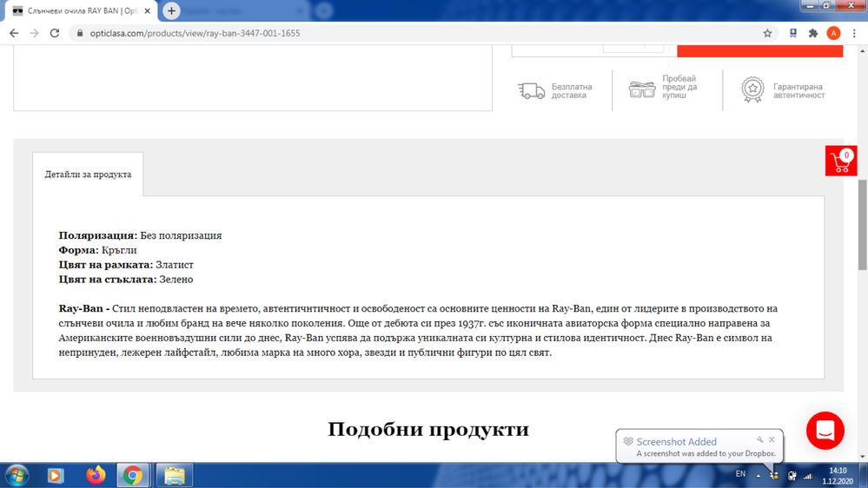Close the Слънчеви очила RAY BAN tab

click(x=147, y=10)
